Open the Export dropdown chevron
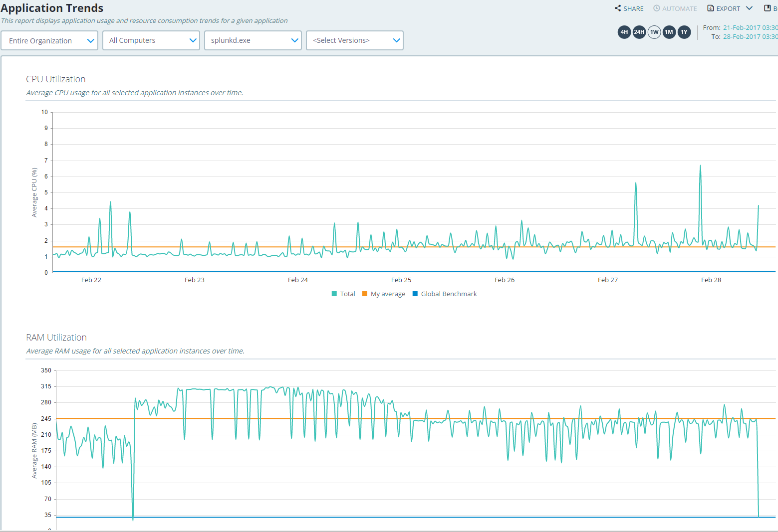This screenshot has width=778, height=532. 749,8
